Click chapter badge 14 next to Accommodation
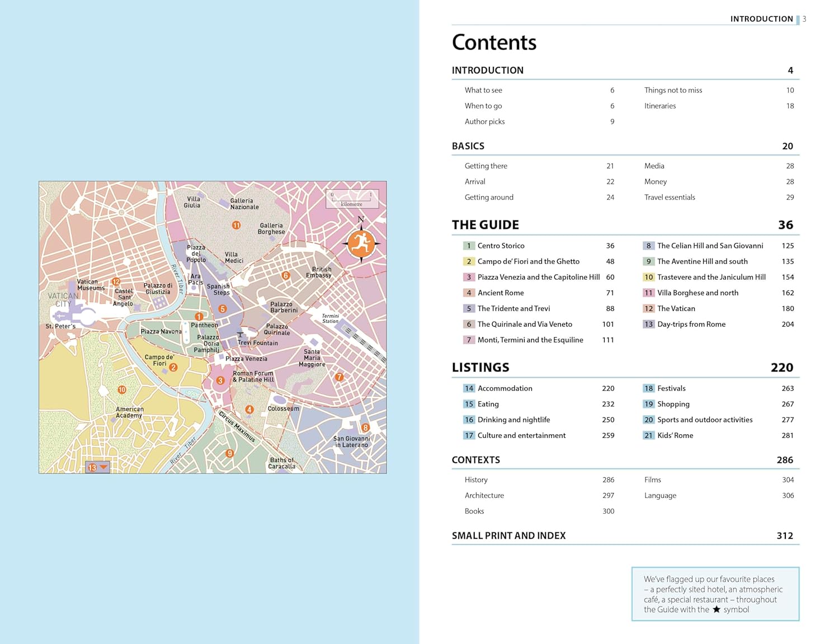Viewport: 839px width, 644px height. (x=469, y=388)
